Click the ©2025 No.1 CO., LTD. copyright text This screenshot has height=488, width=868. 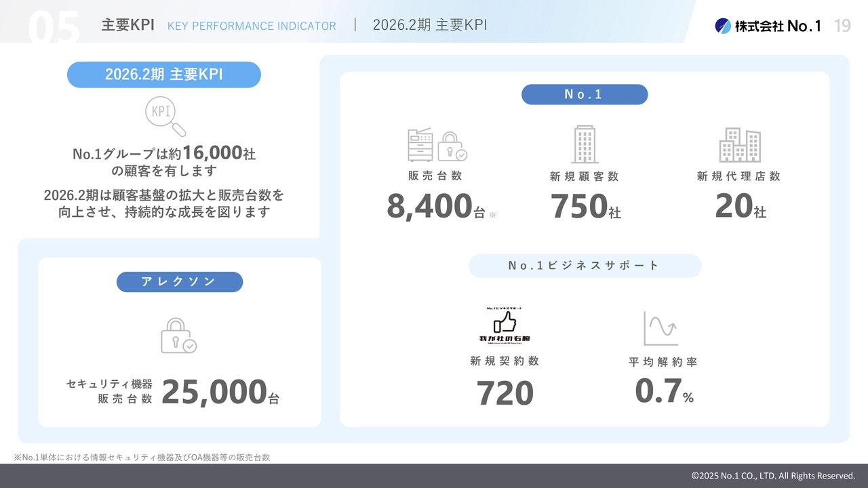[x=773, y=476]
